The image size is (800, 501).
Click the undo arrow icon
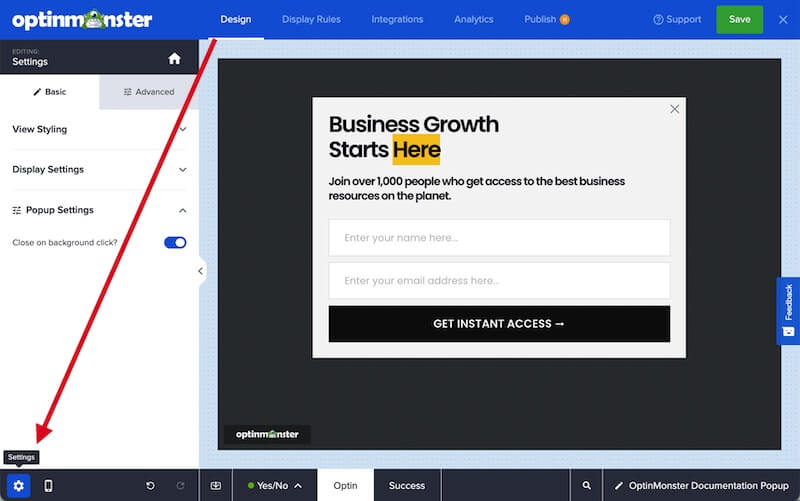[151, 486]
